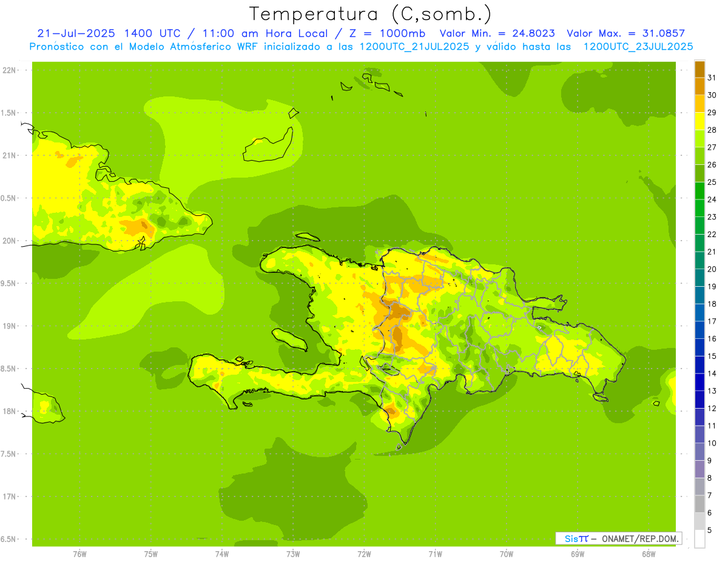Click the legend value '10'

[x=712, y=443]
